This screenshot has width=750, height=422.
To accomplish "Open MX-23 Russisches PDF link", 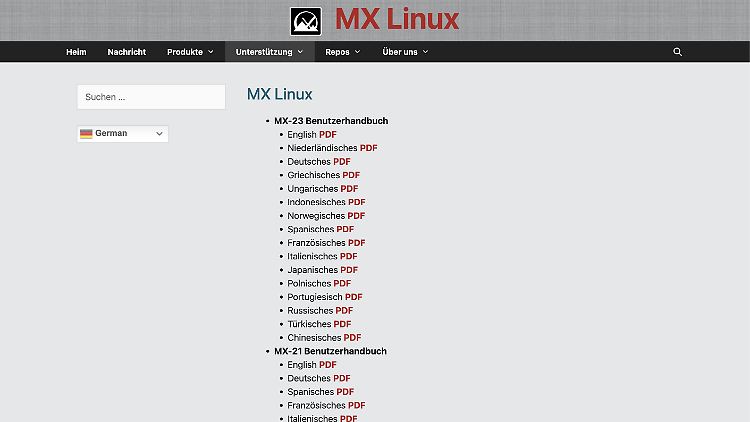I will [344, 311].
